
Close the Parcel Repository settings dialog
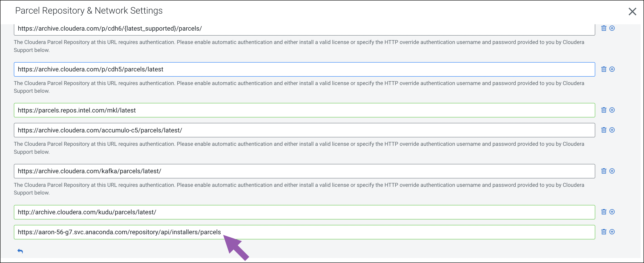(632, 12)
